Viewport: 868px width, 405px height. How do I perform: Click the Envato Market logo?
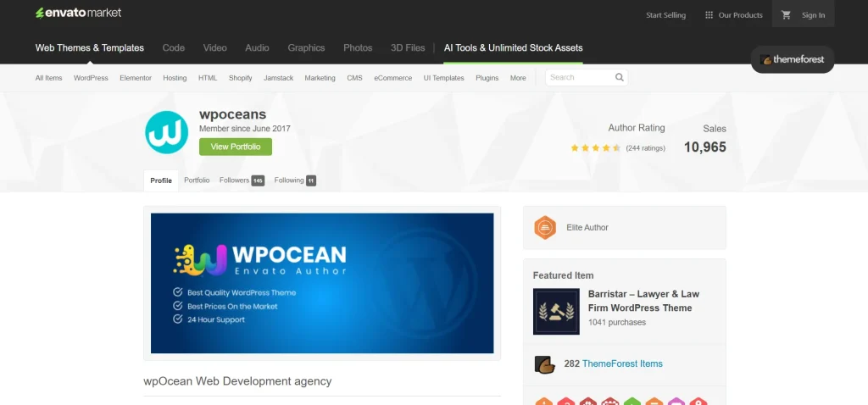click(x=78, y=14)
